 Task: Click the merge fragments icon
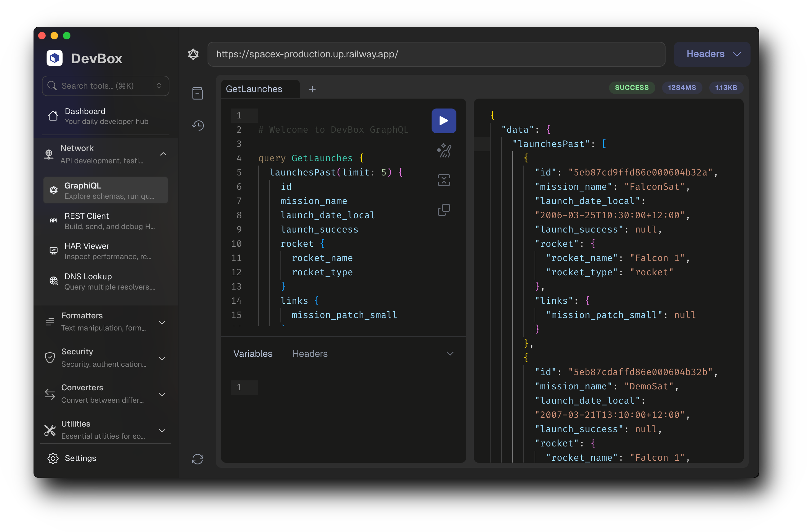pos(443,180)
